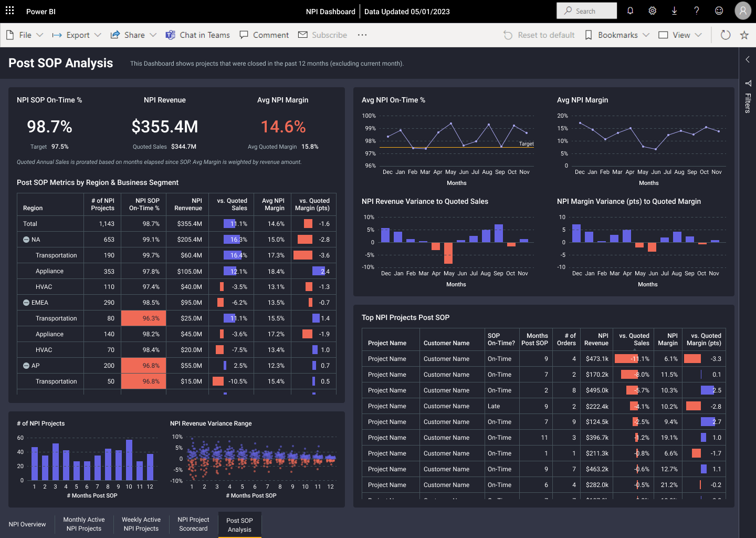Image resolution: width=756 pixels, height=538 pixels.
Task: Expand filters pane with arrow
Action: [748, 59]
